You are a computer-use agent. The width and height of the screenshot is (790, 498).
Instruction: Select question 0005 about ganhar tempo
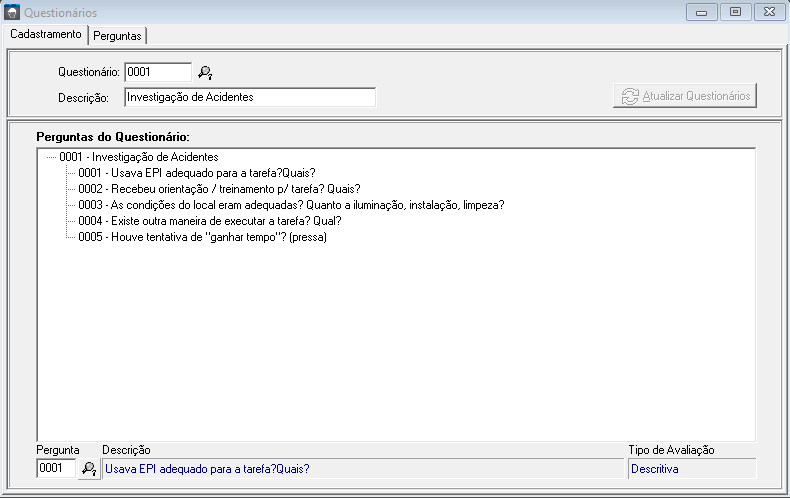[x=202, y=237]
